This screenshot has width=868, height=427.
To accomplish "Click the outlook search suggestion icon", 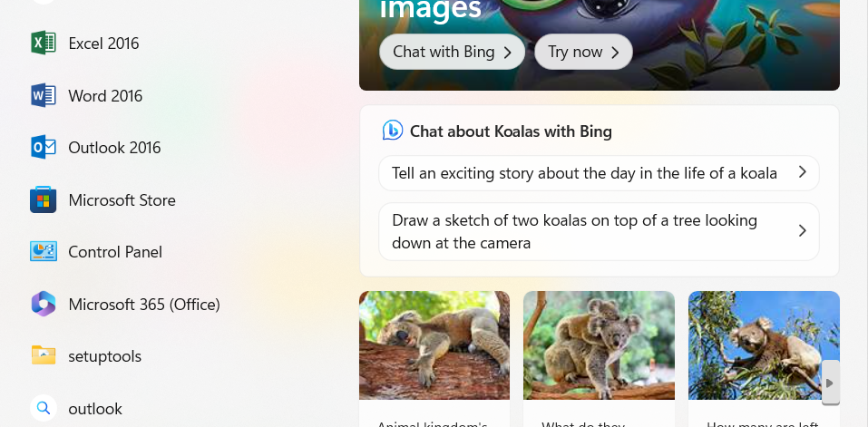I will coord(44,409).
